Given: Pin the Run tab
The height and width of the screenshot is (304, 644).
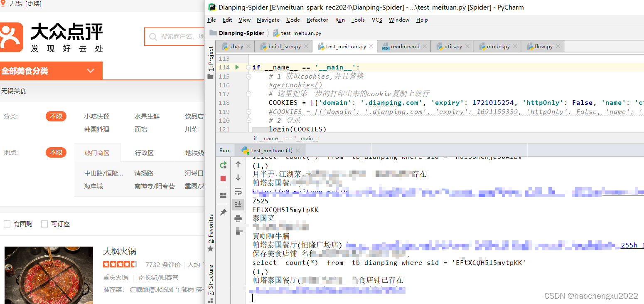Looking at the screenshot, I should pyautogui.click(x=223, y=213).
